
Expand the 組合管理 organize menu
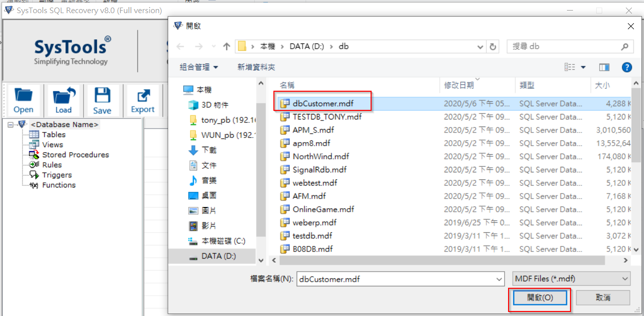(x=199, y=67)
